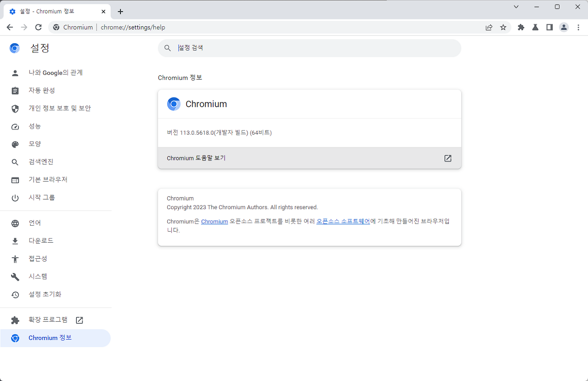Open 확장 프로그램 from the sidebar
The height and width of the screenshot is (381, 588).
56,320
